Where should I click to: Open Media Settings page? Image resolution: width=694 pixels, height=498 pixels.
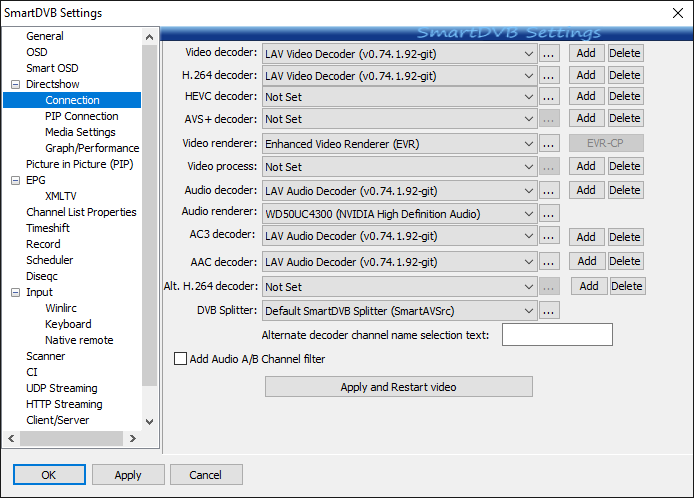[80, 132]
